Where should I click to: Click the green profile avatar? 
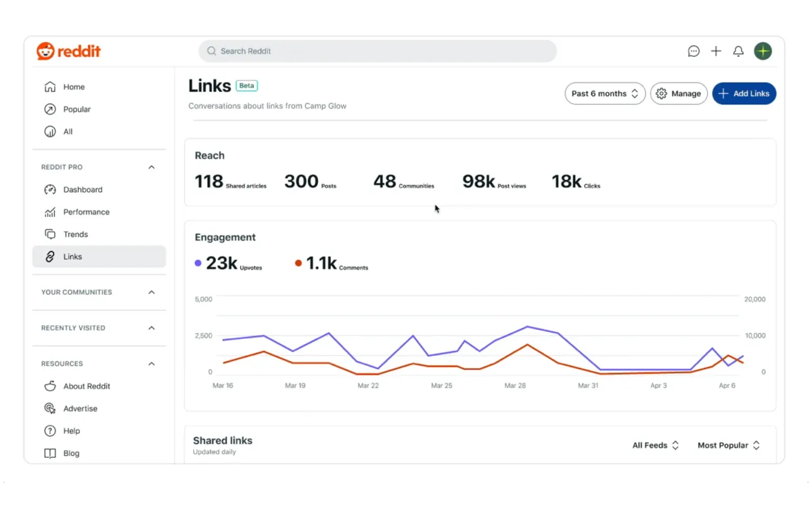point(763,51)
